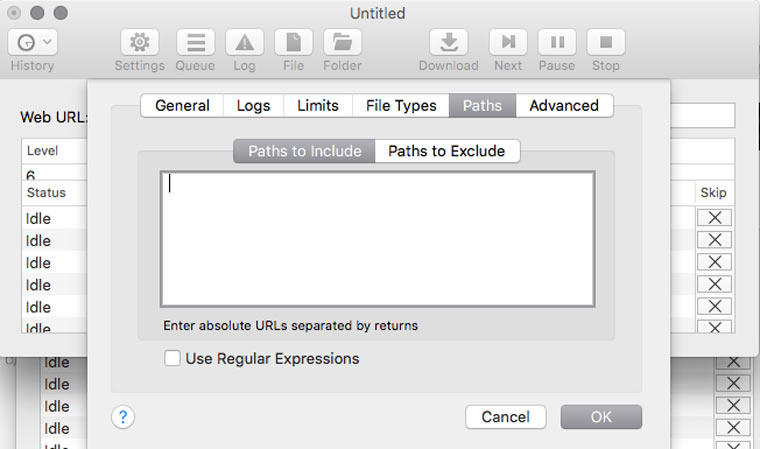Image resolution: width=760 pixels, height=449 pixels.
Task: Show the Queue list icon
Action: coord(195,43)
